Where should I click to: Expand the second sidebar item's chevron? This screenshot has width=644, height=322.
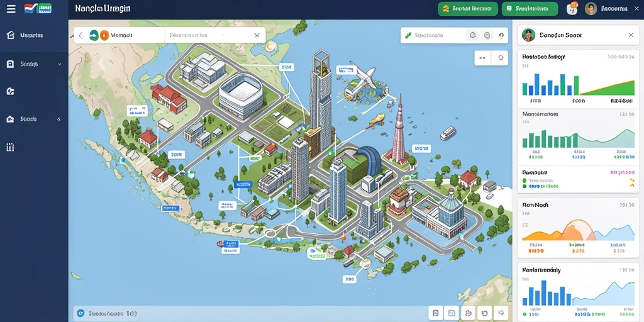click(x=60, y=64)
